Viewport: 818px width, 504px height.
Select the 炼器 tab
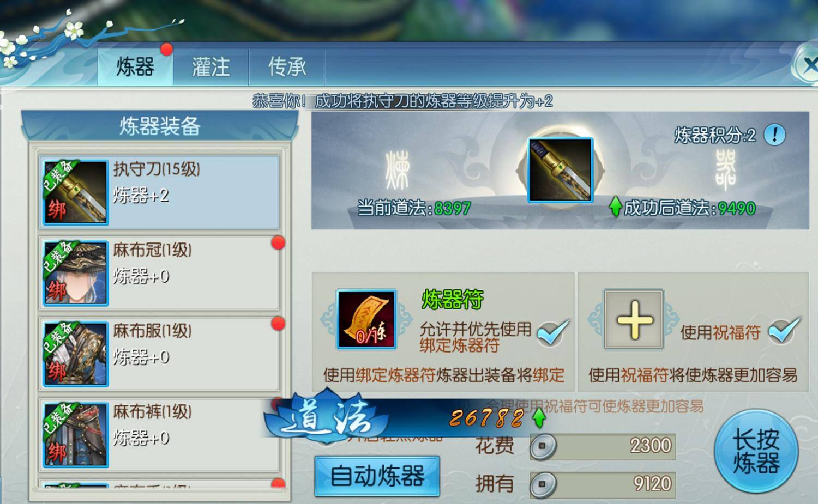[x=135, y=67]
